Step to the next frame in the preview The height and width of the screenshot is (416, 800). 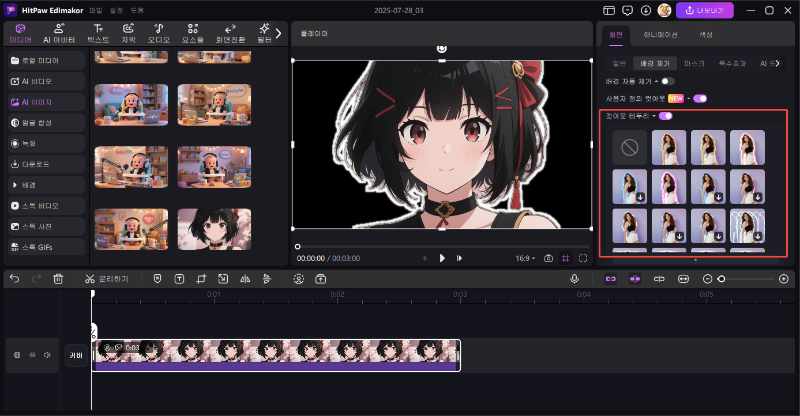[x=460, y=258]
